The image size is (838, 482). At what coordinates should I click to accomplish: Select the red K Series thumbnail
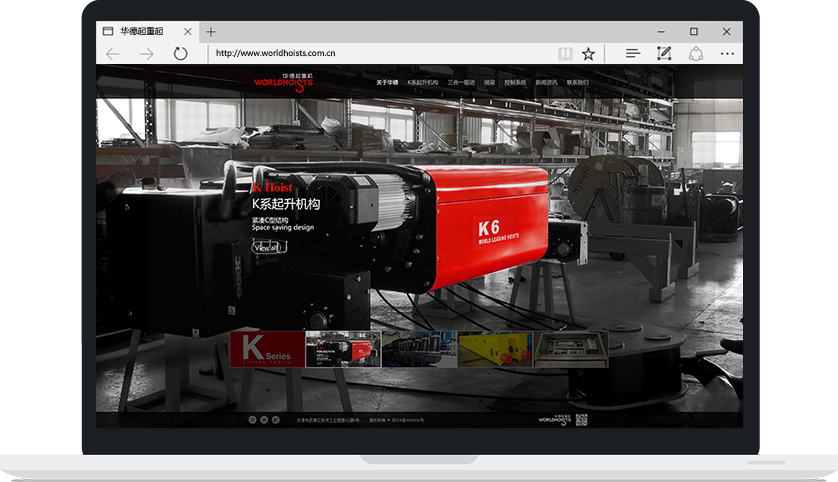pos(266,349)
